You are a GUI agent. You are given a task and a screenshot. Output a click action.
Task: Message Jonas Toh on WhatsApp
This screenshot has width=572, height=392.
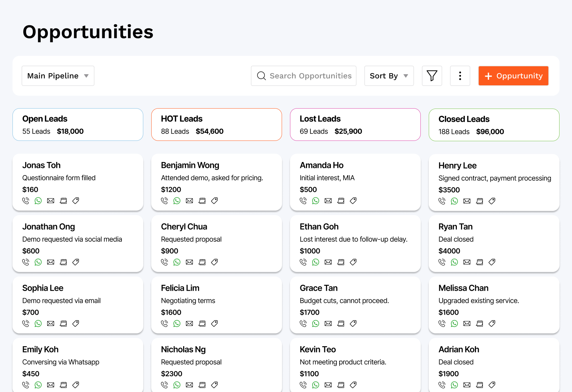tap(38, 201)
